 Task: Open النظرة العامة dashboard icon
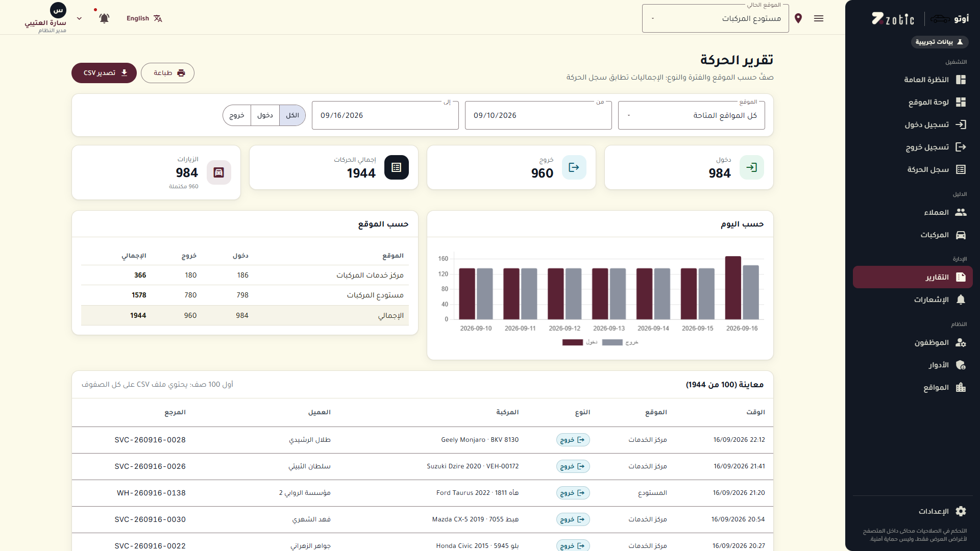coord(961,80)
